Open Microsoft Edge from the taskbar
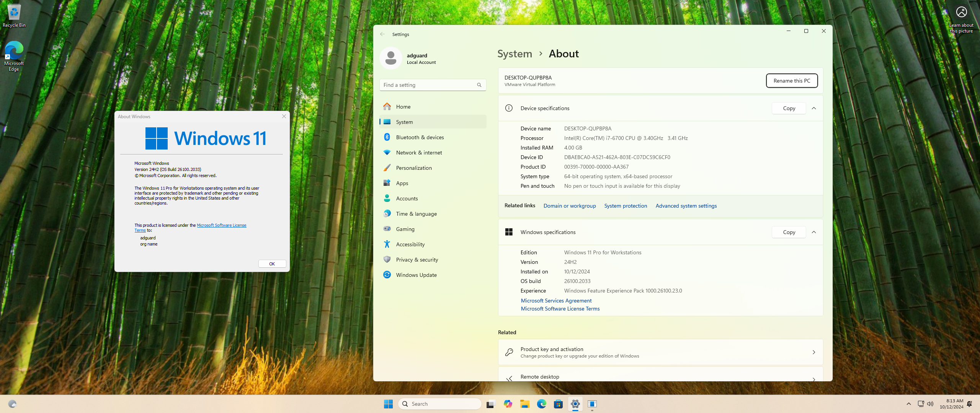The image size is (980, 413). 541,404
